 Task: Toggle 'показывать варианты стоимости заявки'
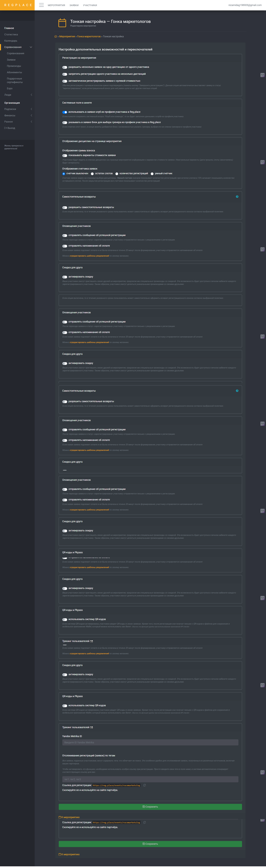(x=65, y=156)
